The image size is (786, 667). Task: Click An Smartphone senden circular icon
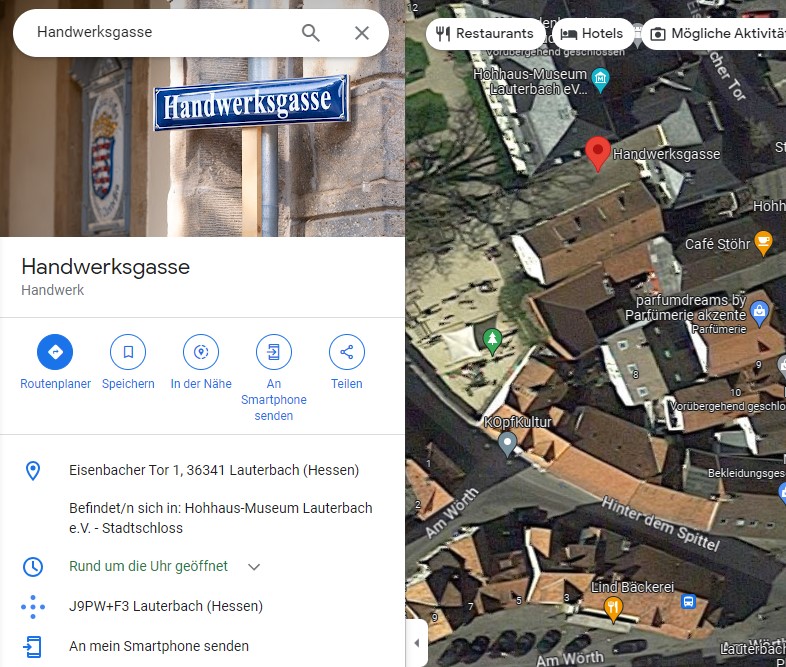click(274, 352)
